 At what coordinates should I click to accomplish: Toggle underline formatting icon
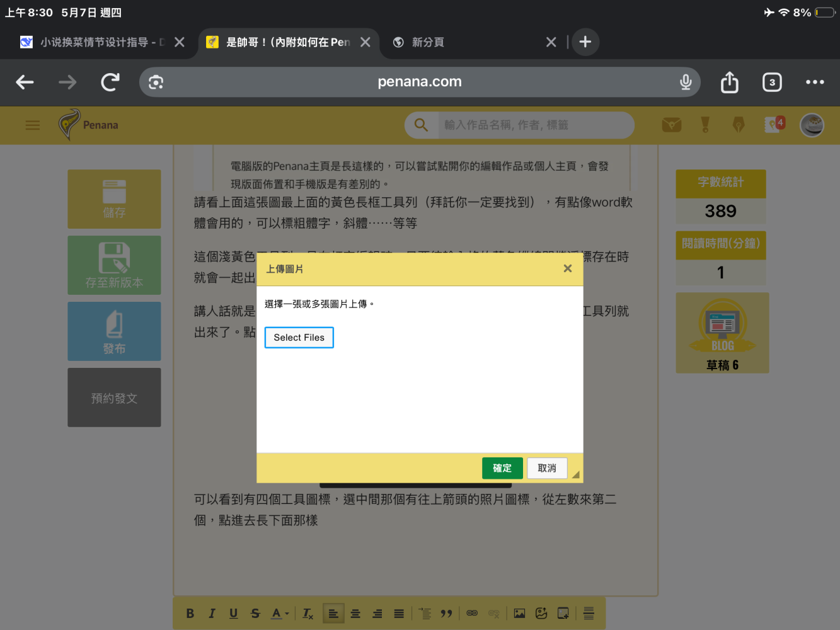234,614
